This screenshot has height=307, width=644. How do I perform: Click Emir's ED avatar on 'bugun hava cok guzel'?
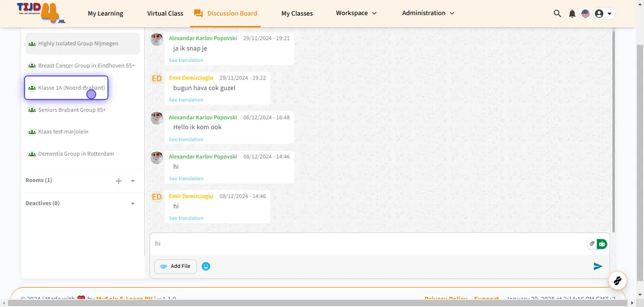tap(157, 78)
